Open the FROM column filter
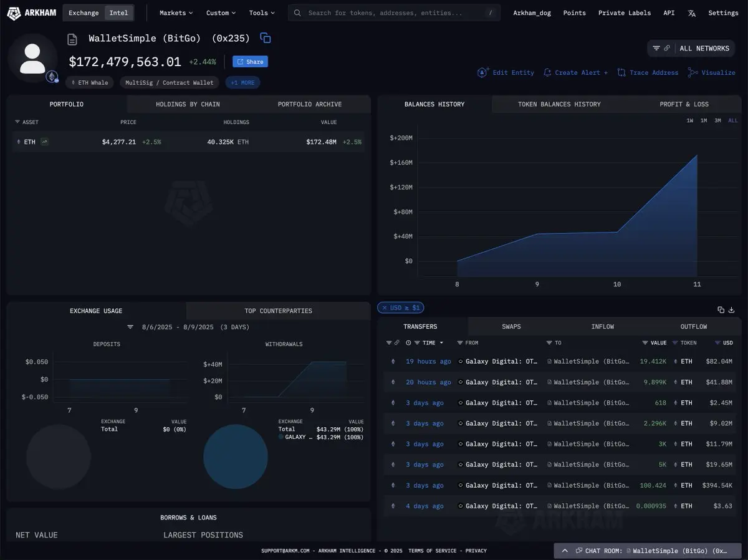 coord(459,343)
